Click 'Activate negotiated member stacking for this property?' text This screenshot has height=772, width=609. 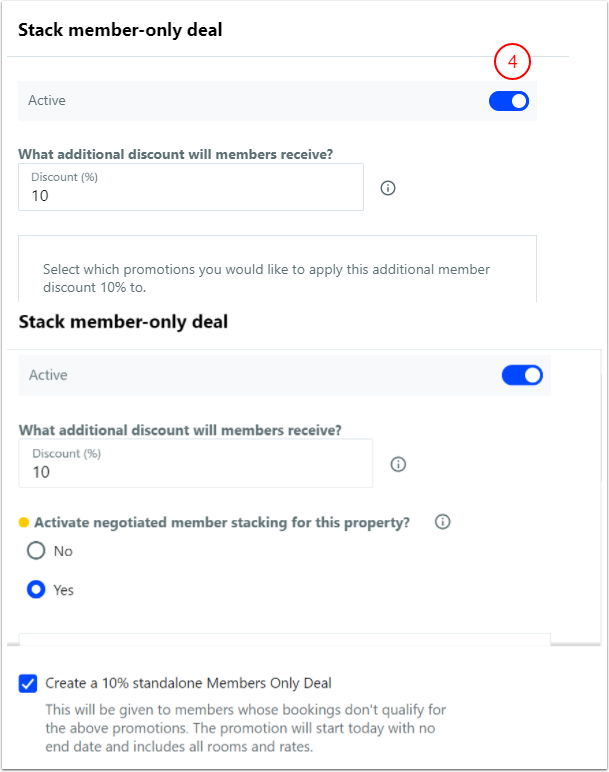pyautogui.click(x=222, y=523)
